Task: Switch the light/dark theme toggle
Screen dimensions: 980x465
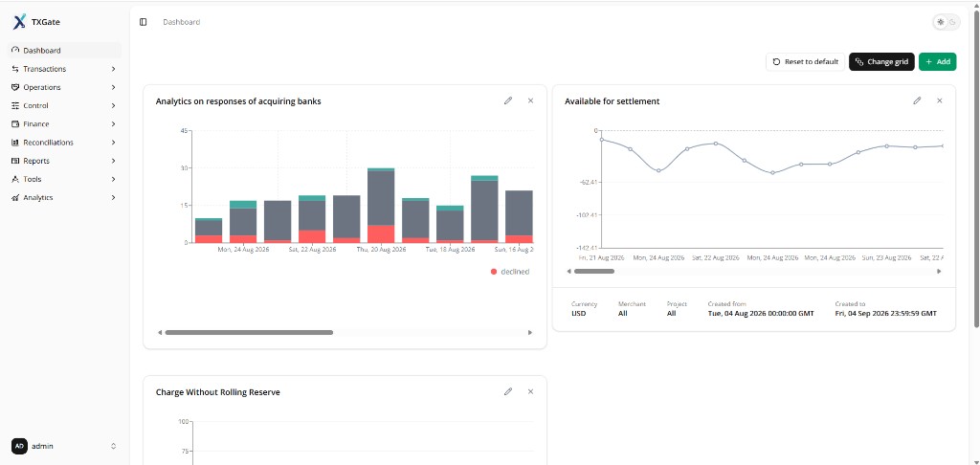Action: (x=946, y=22)
